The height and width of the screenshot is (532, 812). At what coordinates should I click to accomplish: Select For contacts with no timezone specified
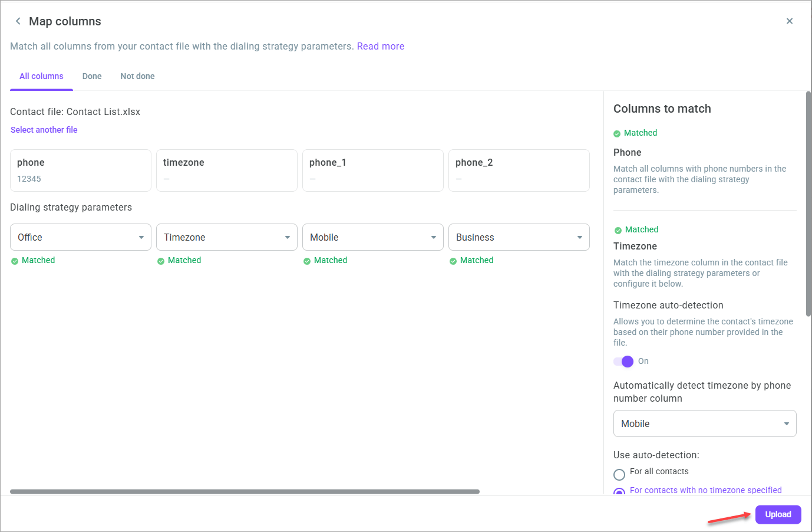click(619, 491)
